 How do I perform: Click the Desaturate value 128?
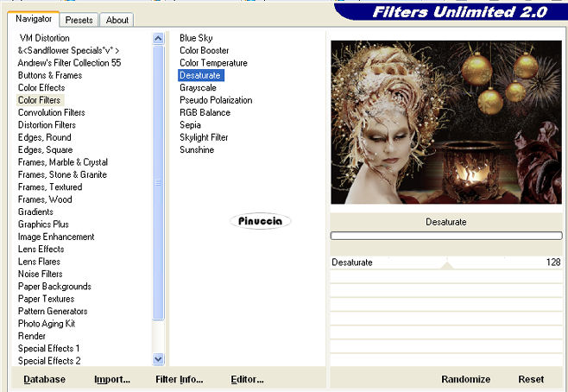click(x=553, y=262)
